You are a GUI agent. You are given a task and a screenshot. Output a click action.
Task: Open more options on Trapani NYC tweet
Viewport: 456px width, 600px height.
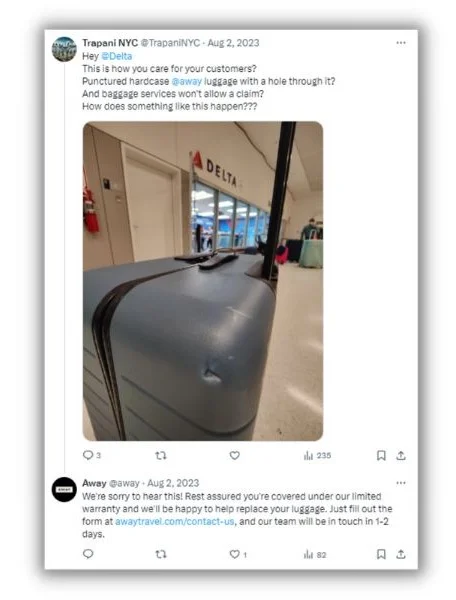tap(401, 42)
